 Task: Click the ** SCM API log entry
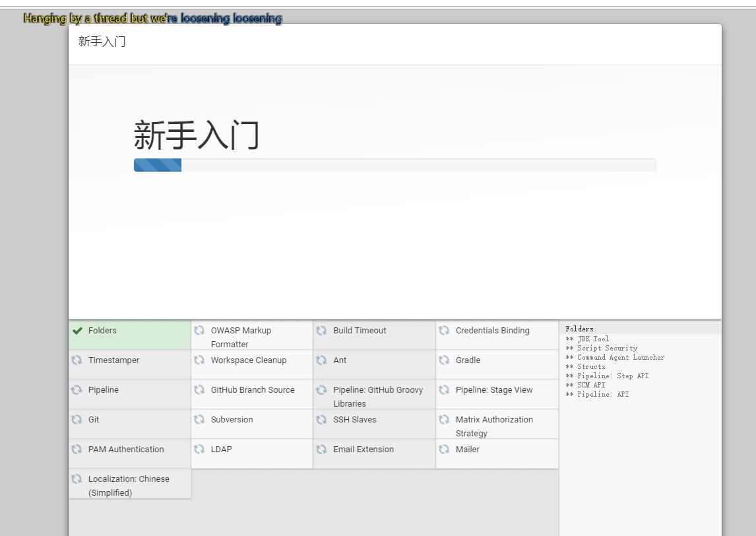point(585,385)
